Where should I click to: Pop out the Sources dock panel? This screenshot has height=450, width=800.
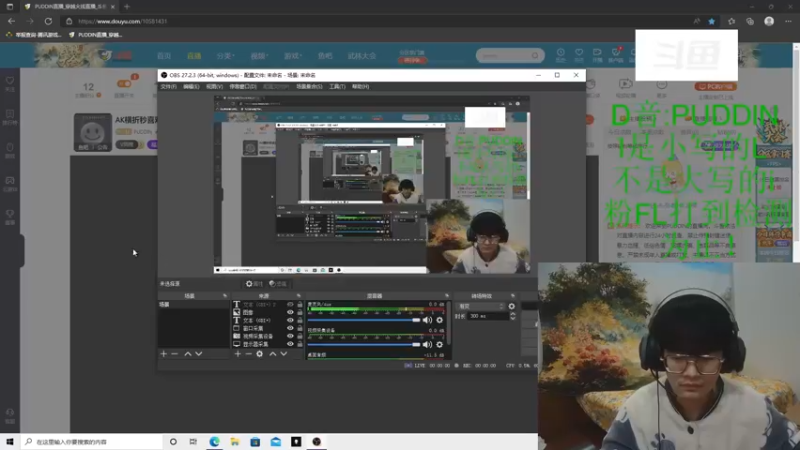click(x=298, y=296)
